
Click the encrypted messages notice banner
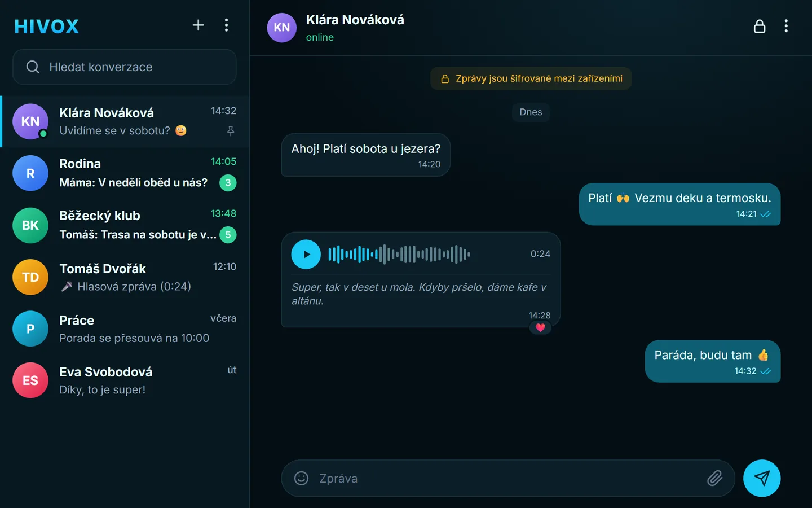pyautogui.click(x=531, y=78)
